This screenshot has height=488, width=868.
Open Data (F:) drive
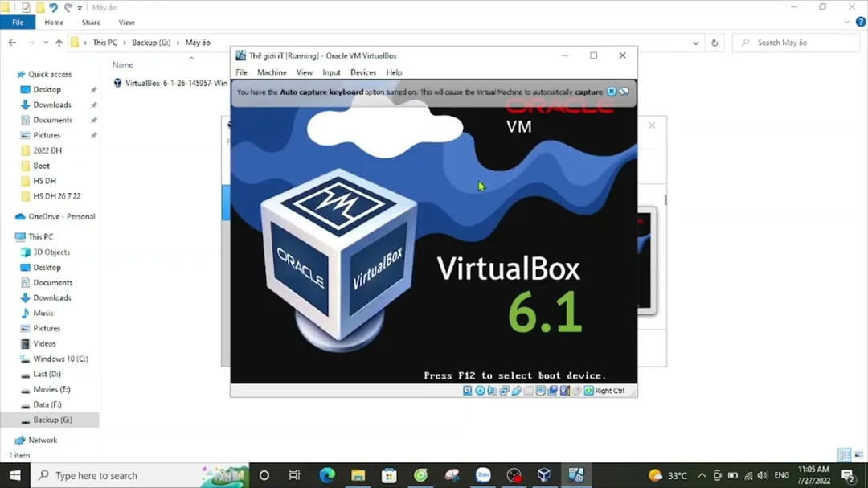click(x=47, y=405)
